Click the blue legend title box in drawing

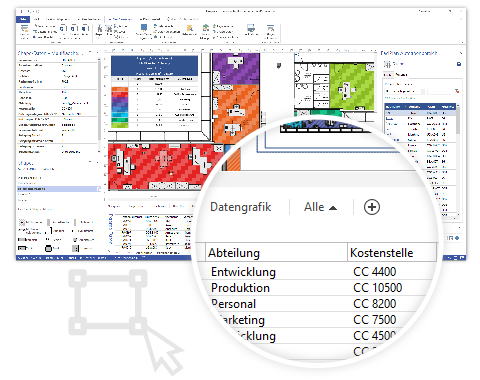[x=154, y=66]
